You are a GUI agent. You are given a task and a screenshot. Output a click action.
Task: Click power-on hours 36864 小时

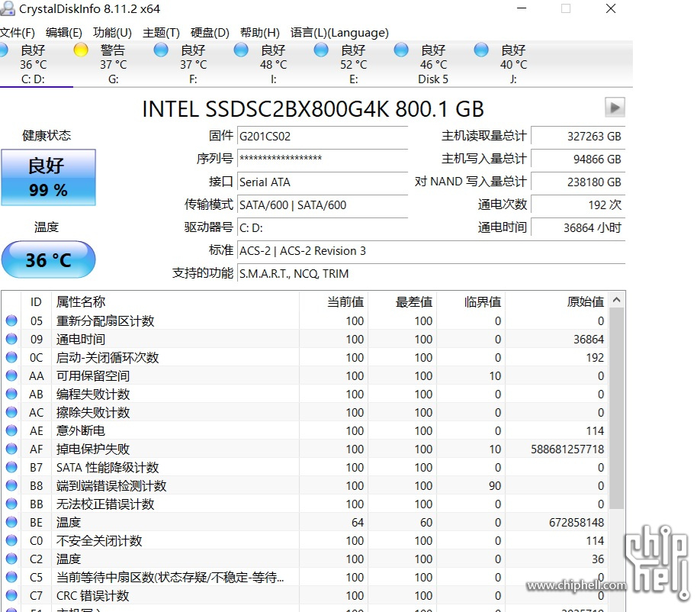pos(578,228)
